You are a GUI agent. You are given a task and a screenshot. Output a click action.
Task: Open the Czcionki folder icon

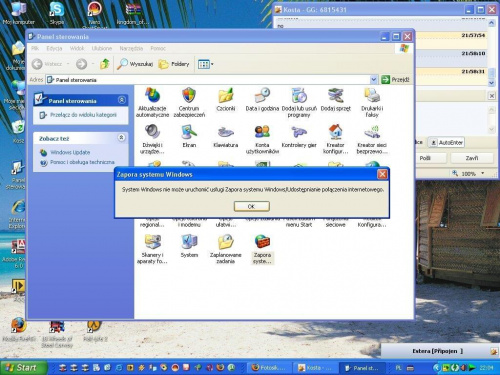point(226,99)
